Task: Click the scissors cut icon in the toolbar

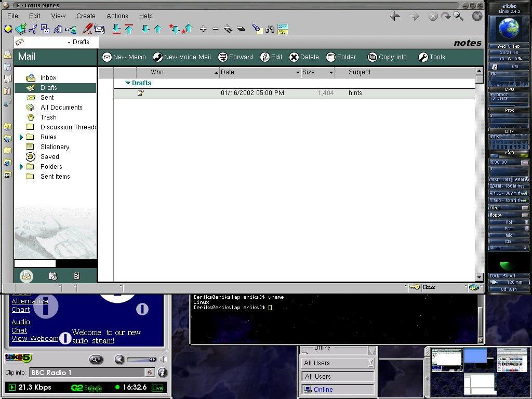Action: (33, 29)
